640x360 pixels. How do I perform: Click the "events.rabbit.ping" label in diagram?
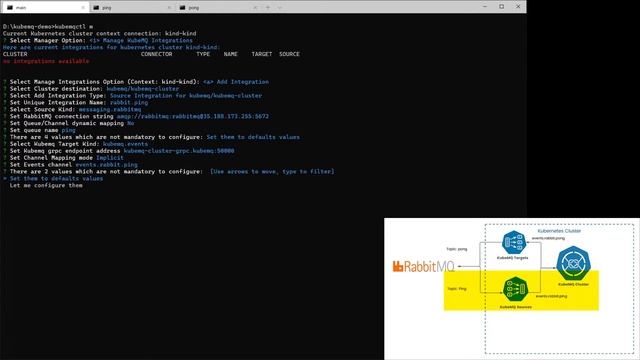551,296
